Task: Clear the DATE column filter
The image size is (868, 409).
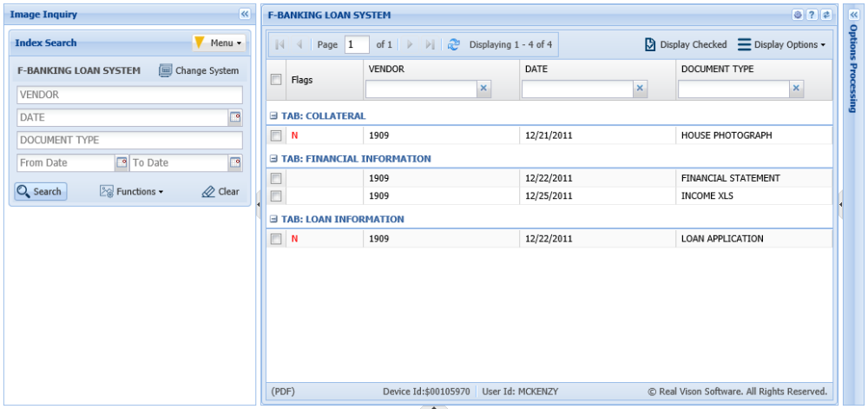Action: [640, 88]
